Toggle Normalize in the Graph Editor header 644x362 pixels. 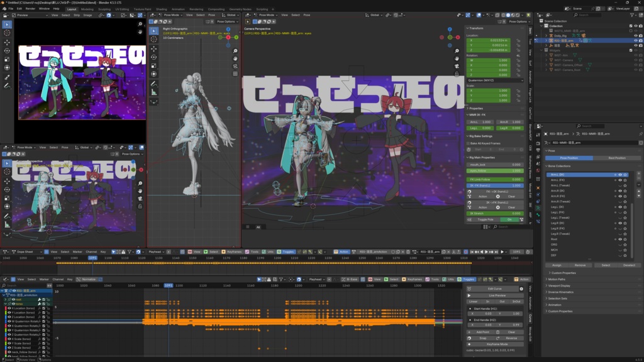point(87,279)
